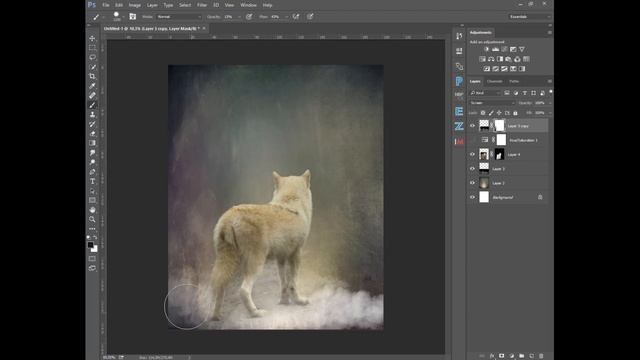Open layer blend mode dropdown set to Screen

(492, 103)
